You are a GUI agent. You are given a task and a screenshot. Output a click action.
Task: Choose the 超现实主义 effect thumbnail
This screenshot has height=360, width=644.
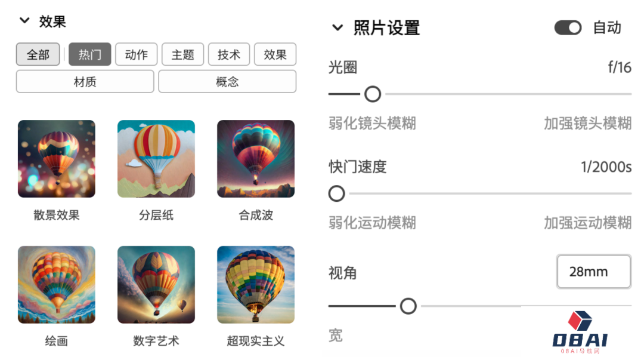pos(256,285)
